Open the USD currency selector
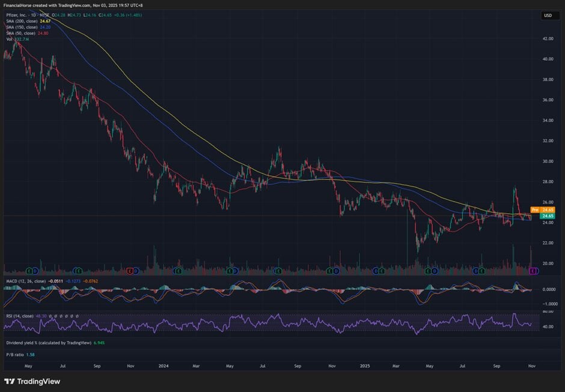The width and height of the screenshot is (565, 392). 548,16
